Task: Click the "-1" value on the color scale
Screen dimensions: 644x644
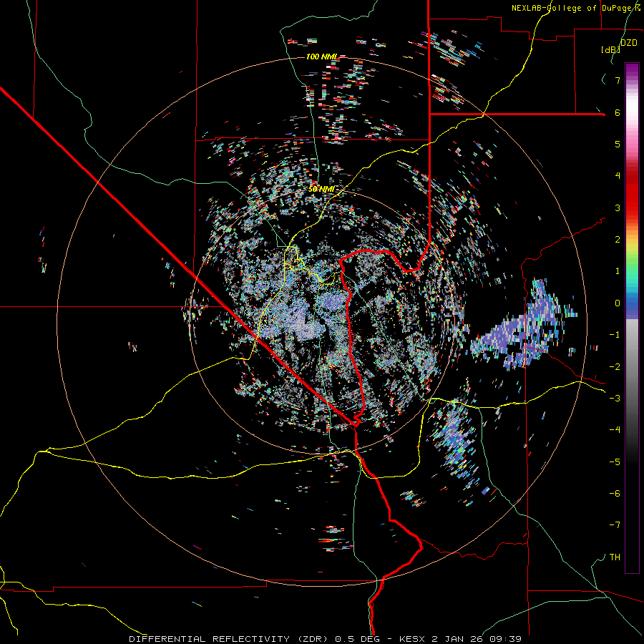Action: (615, 335)
